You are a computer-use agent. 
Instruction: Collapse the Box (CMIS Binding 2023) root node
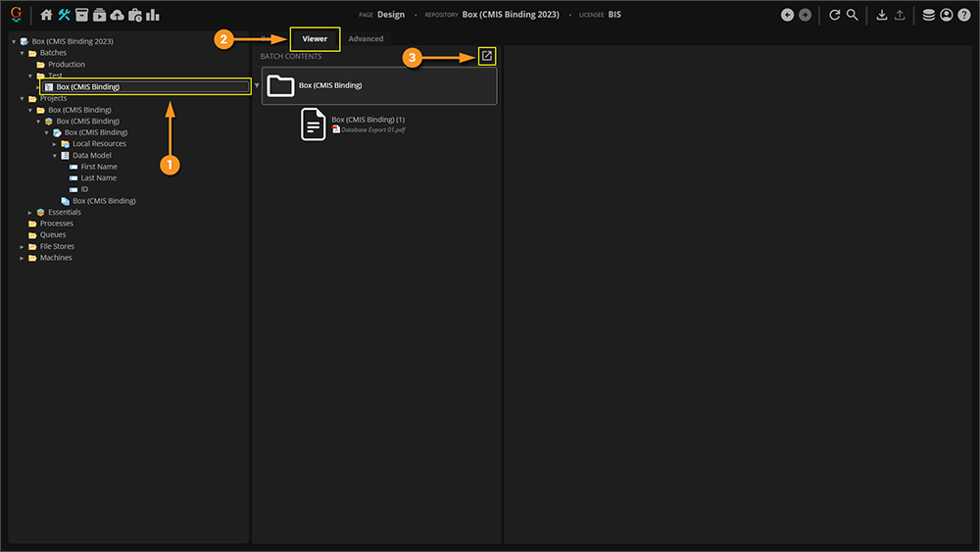click(14, 41)
